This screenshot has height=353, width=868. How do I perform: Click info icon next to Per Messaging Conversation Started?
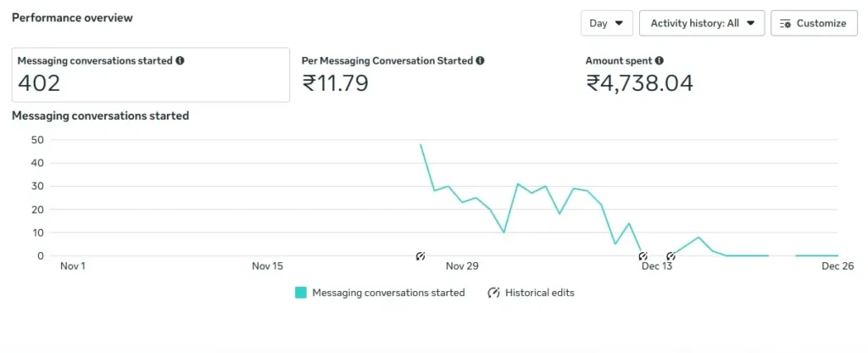tap(481, 61)
